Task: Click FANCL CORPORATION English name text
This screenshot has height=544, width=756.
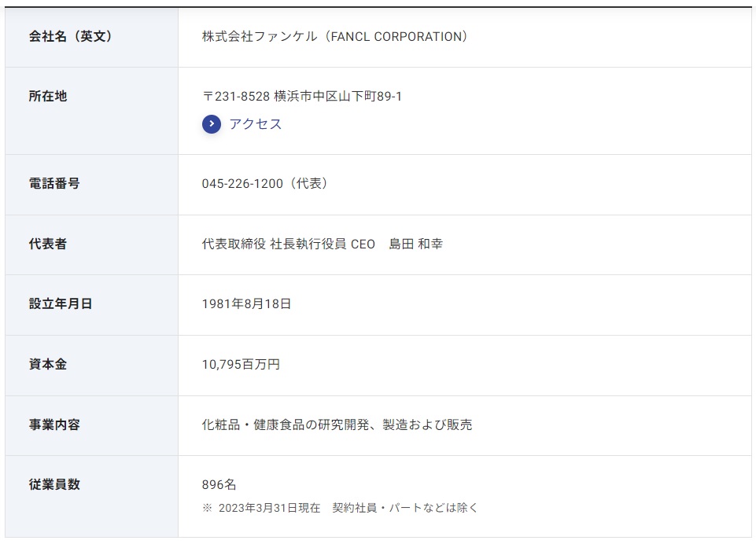Action: click(x=396, y=37)
